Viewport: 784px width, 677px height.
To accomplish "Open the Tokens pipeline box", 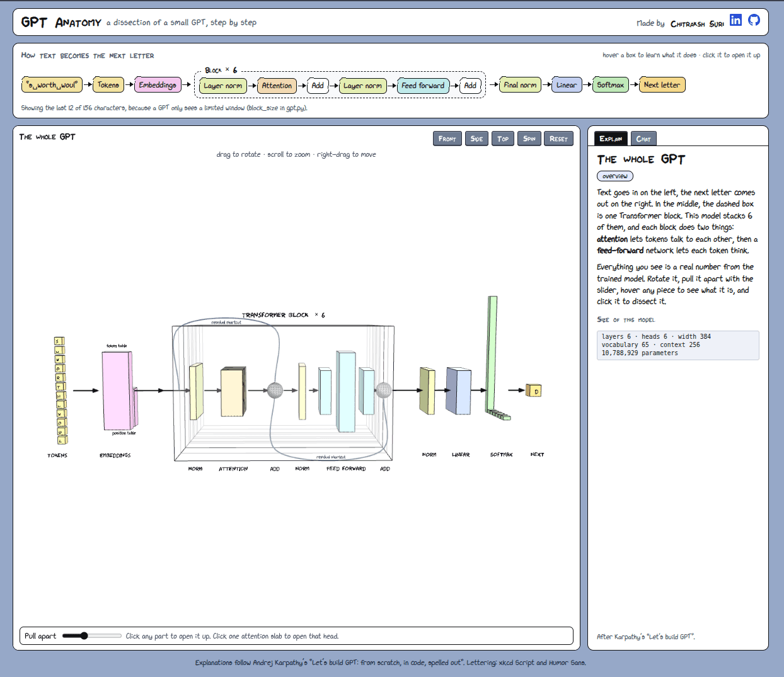I will 108,85.
